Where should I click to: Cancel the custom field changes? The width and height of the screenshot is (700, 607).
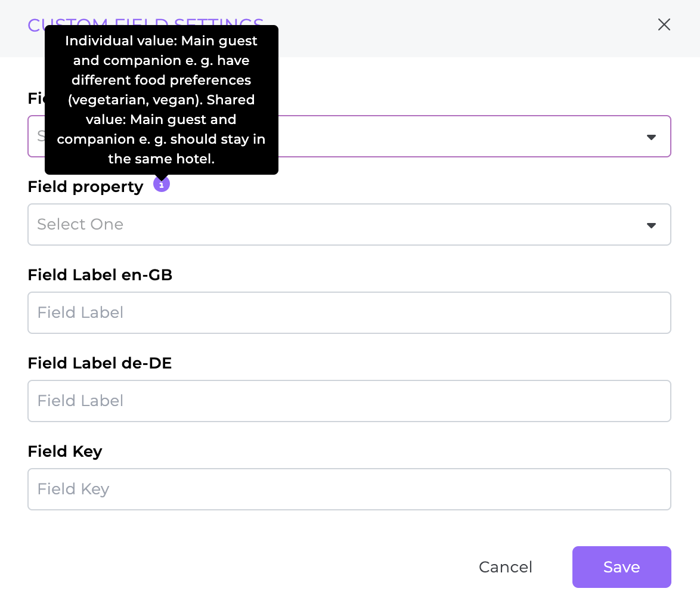point(506,567)
